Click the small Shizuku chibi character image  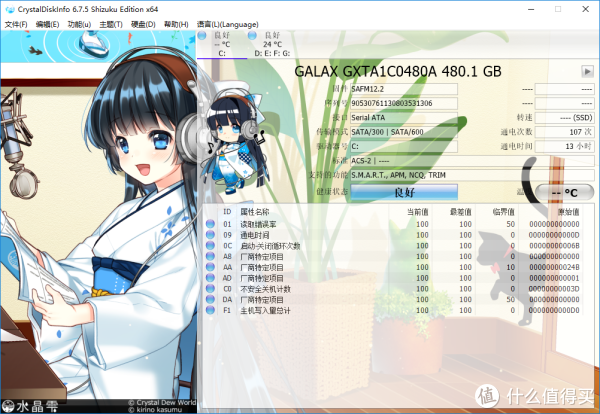click(235, 140)
